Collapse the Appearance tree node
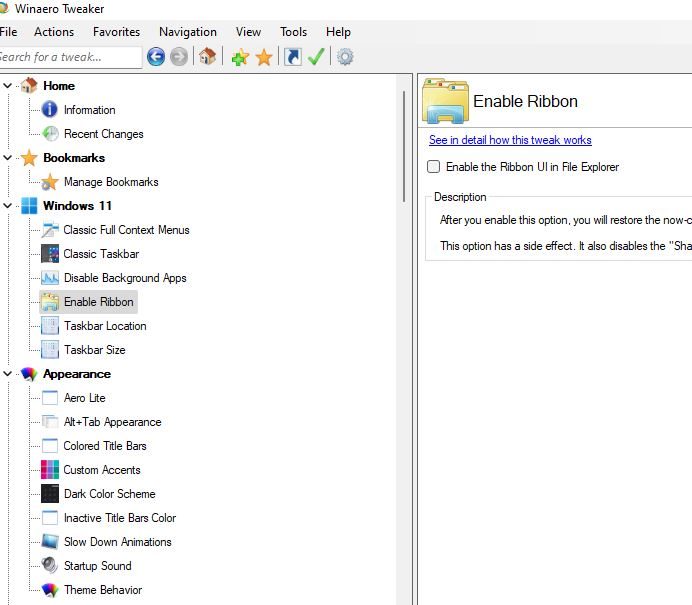The width and height of the screenshot is (692, 605). pos(8,374)
